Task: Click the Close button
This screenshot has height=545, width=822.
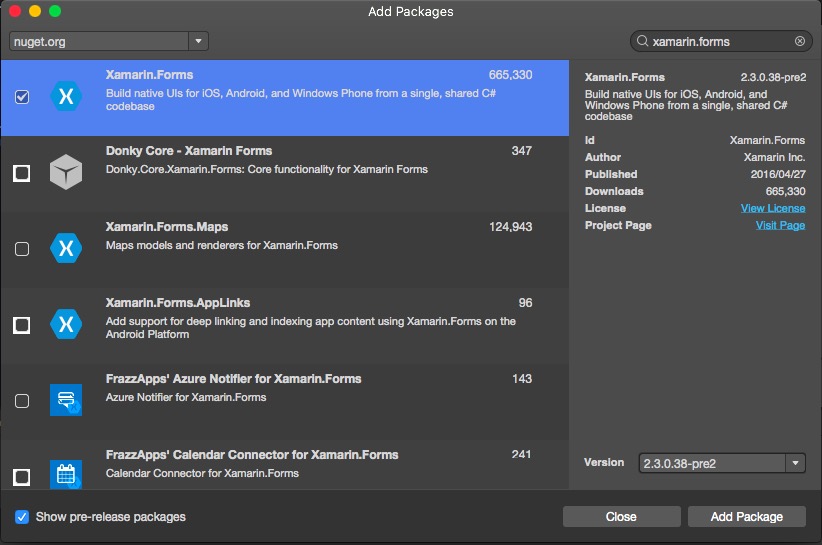Action: pyautogui.click(x=621, y=517)
